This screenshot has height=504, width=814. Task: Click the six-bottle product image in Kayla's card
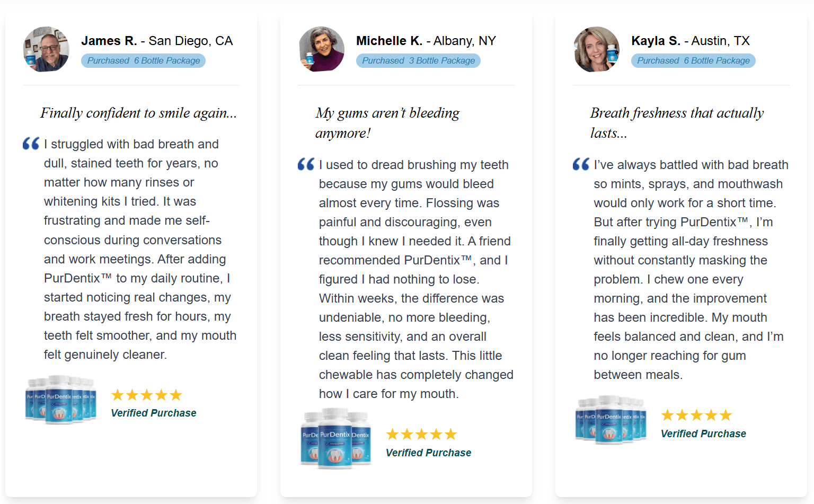pyautogui.click(x=611, y=419)
